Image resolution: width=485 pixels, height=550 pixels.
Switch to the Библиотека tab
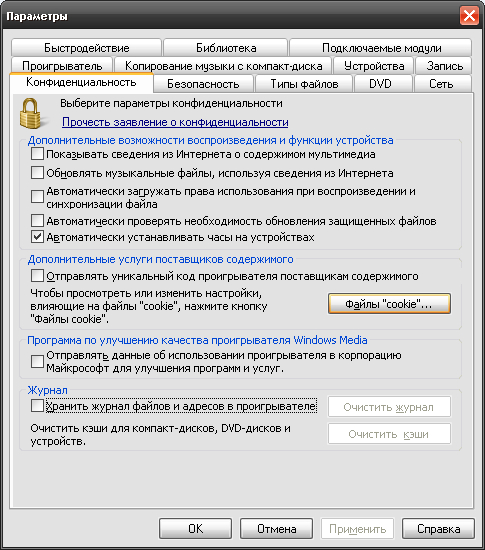click(x=225, y=48)
